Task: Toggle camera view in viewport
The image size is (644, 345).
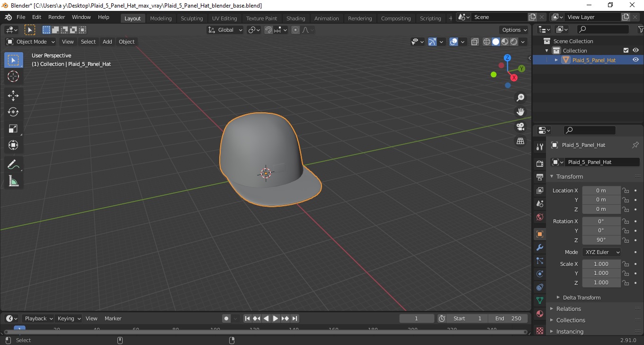Action: tap(520, 127)
